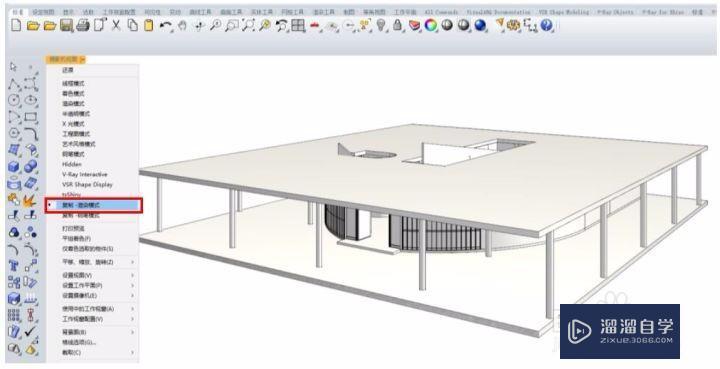720x369 pixels.
Task: Click the blue Help question mark icon
Action: click(x=546, y=25)
